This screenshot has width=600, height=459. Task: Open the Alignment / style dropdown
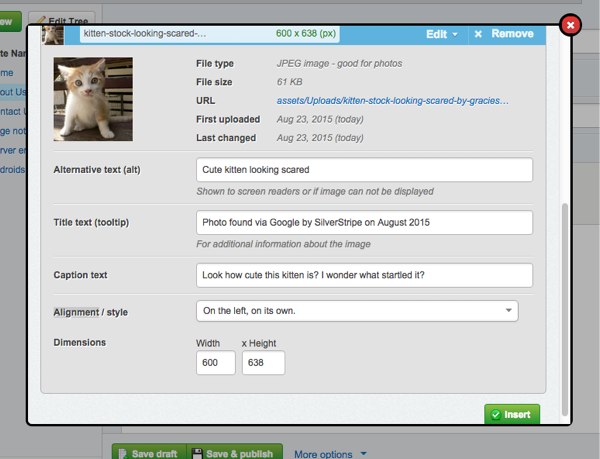click(x=357, y=311)
